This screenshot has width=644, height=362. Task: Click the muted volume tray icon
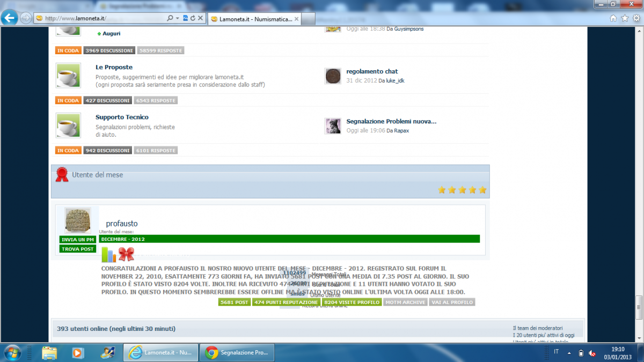592,353
